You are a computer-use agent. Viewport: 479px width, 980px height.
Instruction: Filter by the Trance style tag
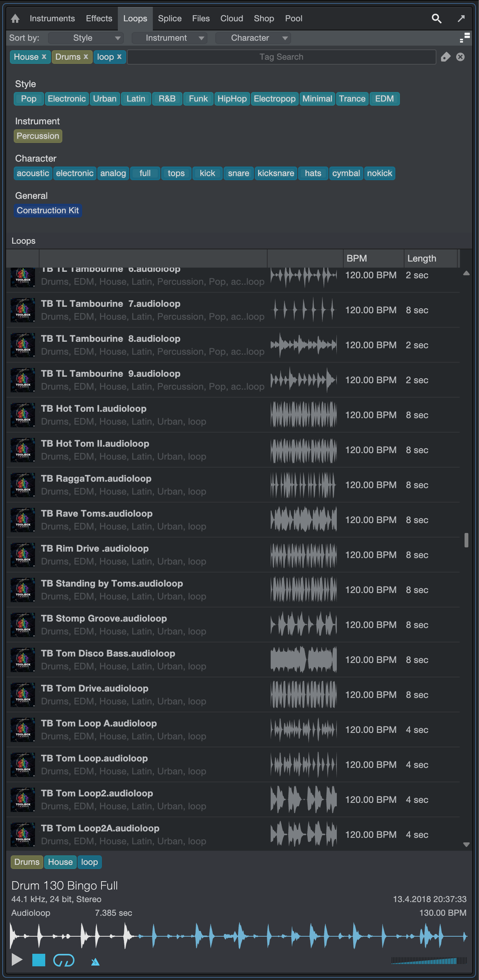(352, 98)
